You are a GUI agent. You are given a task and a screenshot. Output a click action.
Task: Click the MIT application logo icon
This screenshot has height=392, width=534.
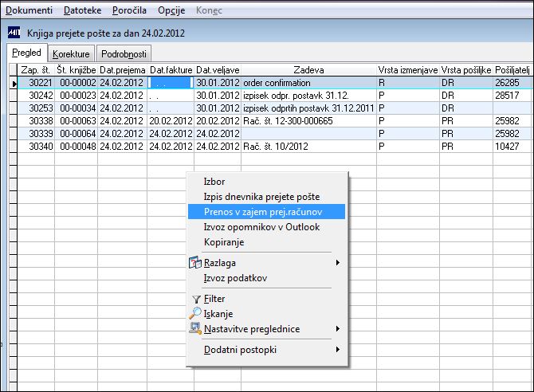(14, 33)
